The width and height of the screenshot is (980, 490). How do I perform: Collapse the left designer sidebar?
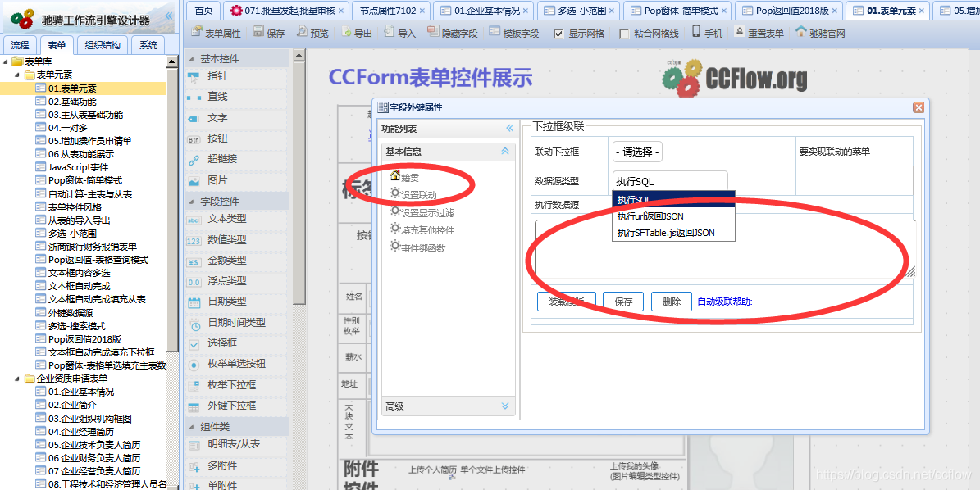169,16
